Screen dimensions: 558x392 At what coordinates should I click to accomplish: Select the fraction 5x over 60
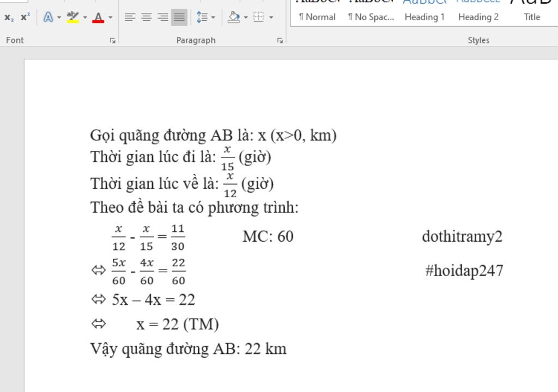(x=118, y=272)
